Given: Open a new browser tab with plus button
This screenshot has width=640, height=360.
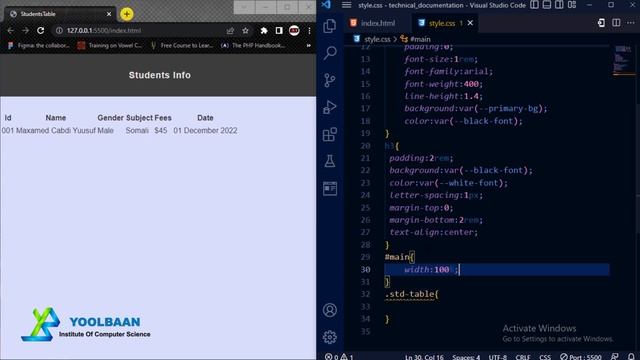Looking at the screenshot, I should coord(127,14).
